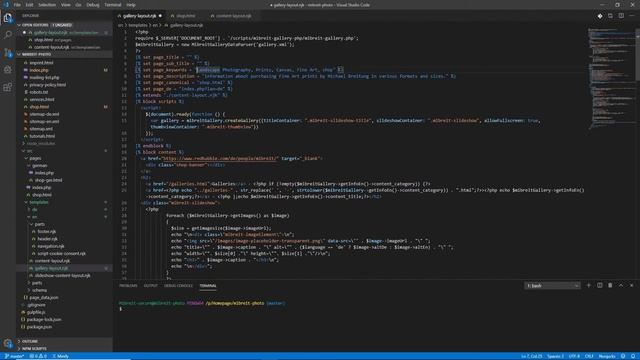The image size is (640, 360).
Task: Collapse the templates folder
Action: coord(39,202)
